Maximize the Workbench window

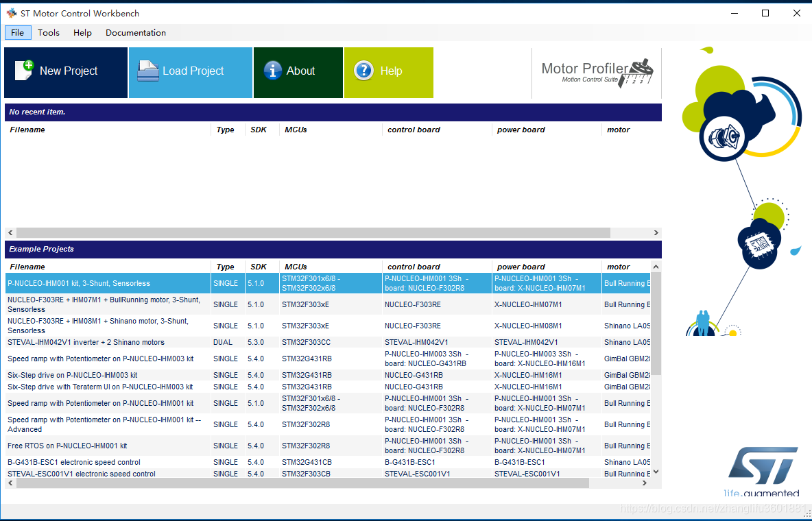pos(765,13)
